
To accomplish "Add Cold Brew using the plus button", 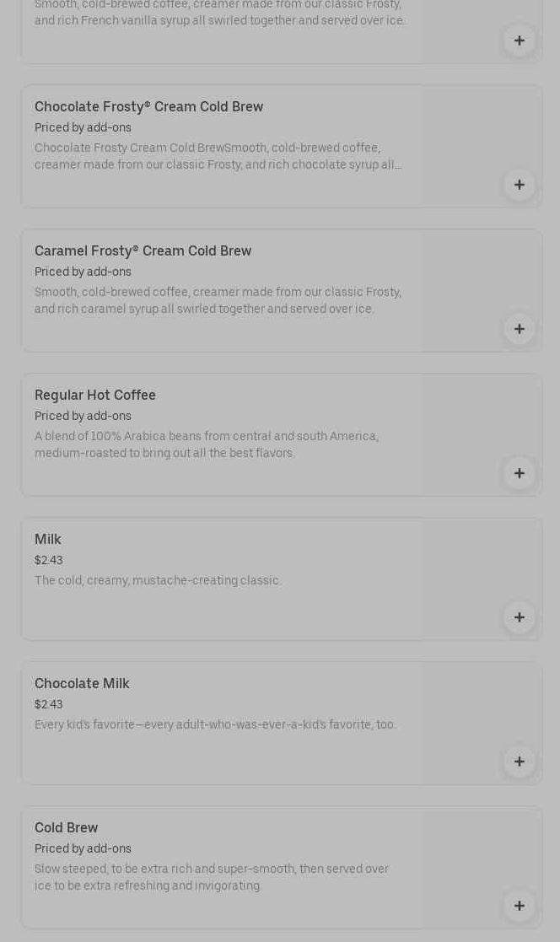I will click(519, 906).
